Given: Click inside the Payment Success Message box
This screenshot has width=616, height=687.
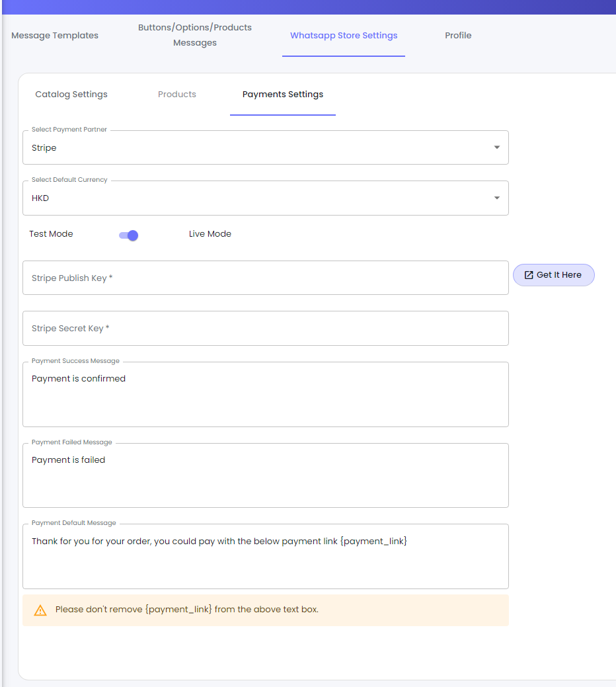Looking at the screenshot, I should tap(265, 394).
